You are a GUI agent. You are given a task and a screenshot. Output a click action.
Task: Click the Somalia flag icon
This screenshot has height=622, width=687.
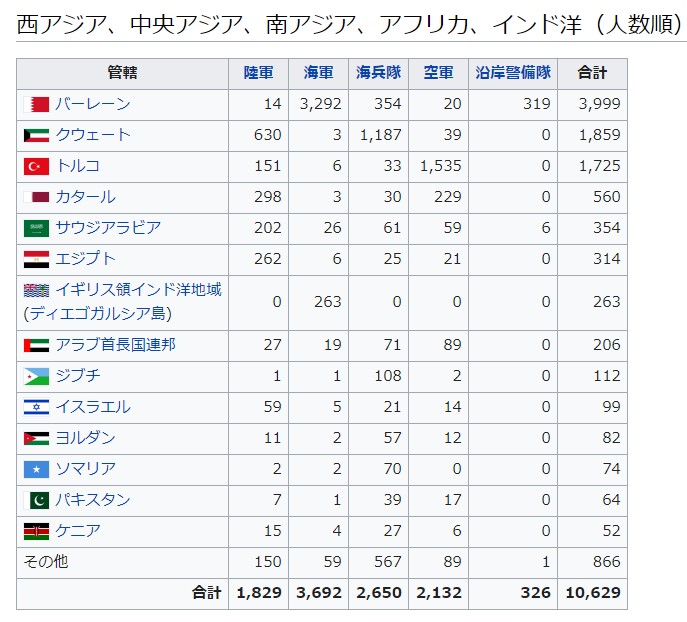click(36, 469)
